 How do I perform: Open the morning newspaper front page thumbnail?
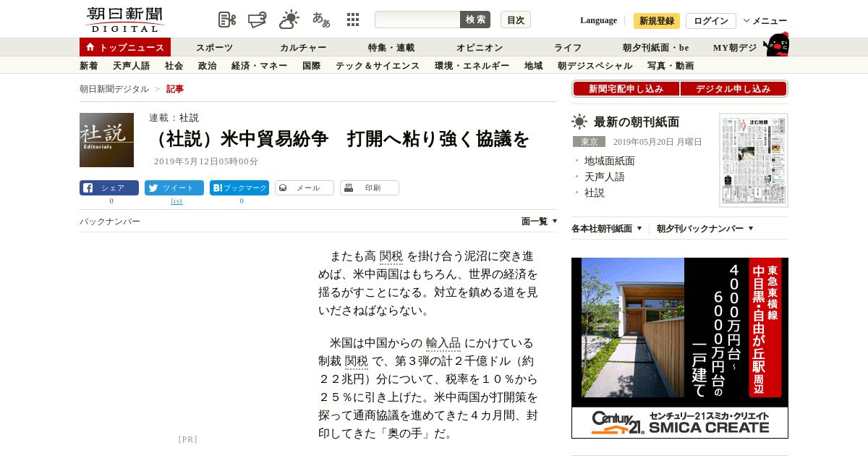tap(754, 160)
